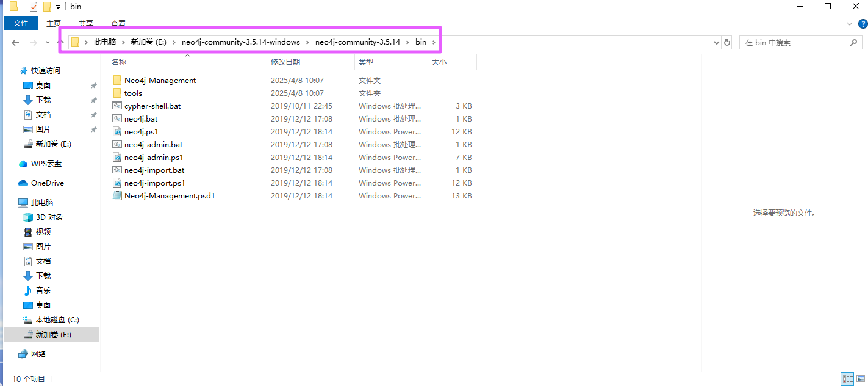Open the Neo4j-Management folder icon
The image size is (868, 386).
tap(118, 80)
